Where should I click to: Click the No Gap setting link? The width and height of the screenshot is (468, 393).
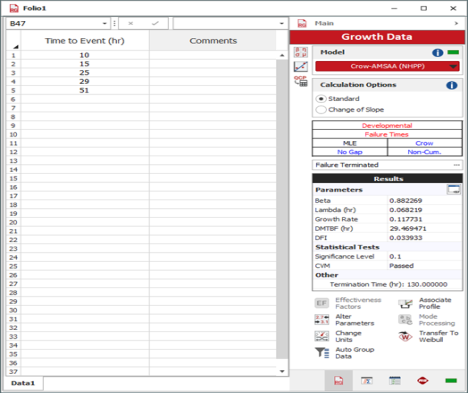coord(350,152)
